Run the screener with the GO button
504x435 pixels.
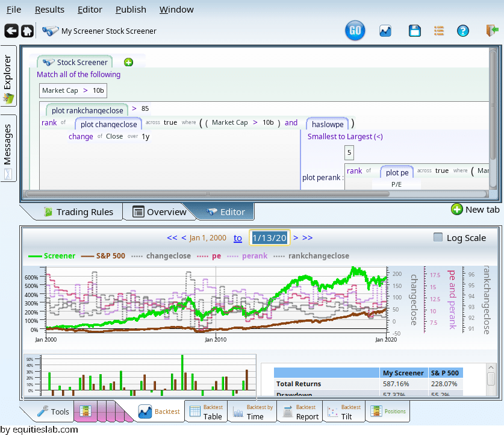pyautogui.click(x=355, y=31)
